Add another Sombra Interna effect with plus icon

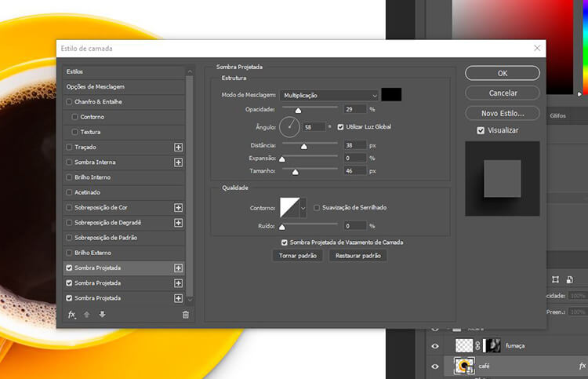click(179, 162)
